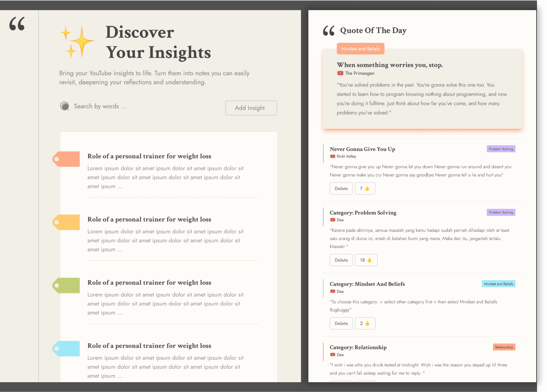Delete the Never Gonna Give You Up quote

coord(341,188)
